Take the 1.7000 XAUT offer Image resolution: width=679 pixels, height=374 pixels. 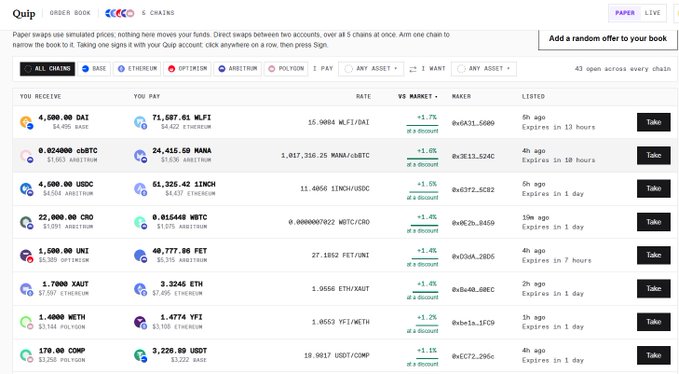click(653, 289)
